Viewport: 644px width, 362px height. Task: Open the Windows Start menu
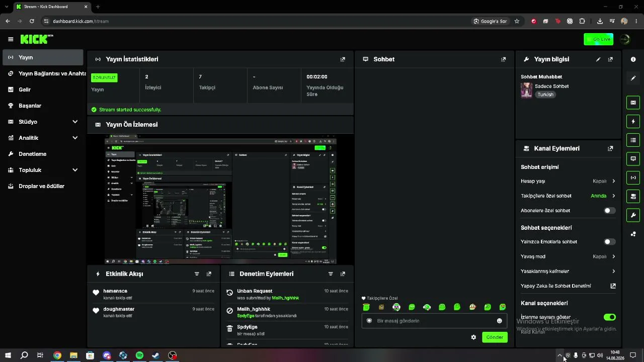pos(8,355)
